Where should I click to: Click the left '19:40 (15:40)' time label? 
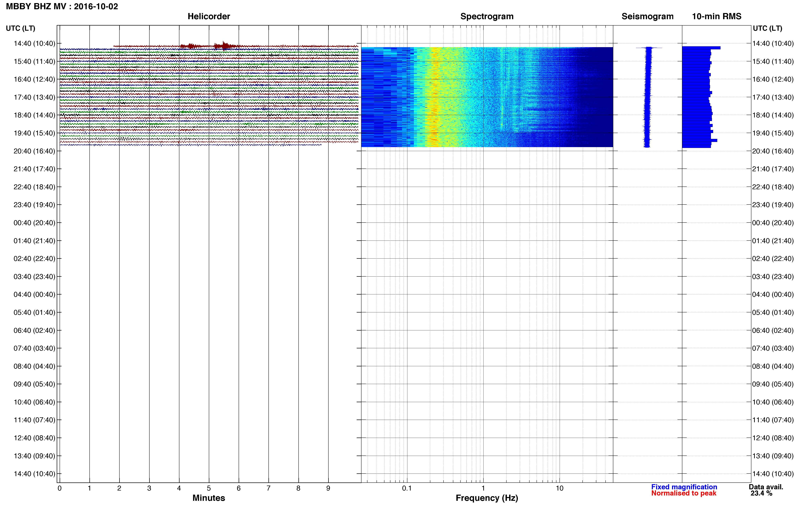(x=34, y=133)
